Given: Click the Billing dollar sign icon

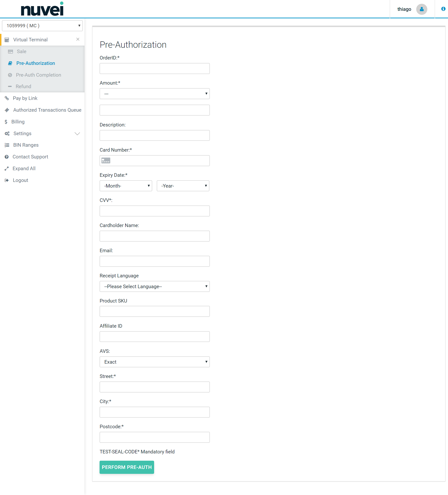Looking at the screenshot, I should point(6,122).
